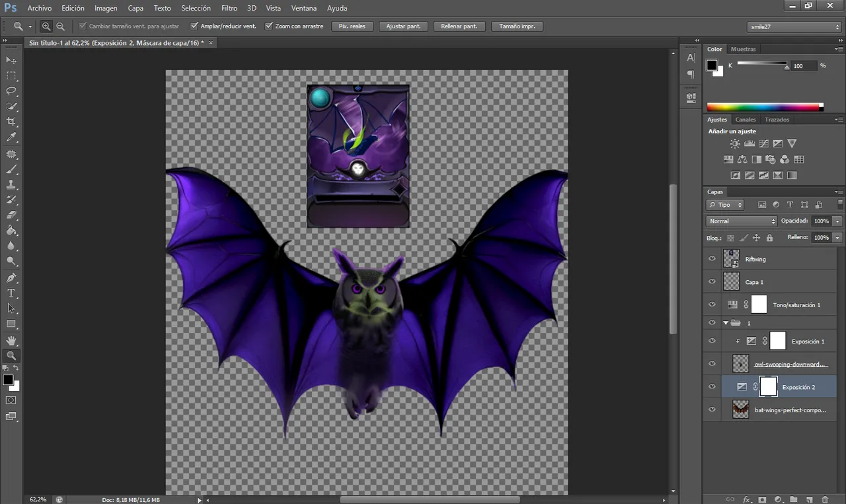
Task: Select the Lasso tool
Action: point(11,91)
